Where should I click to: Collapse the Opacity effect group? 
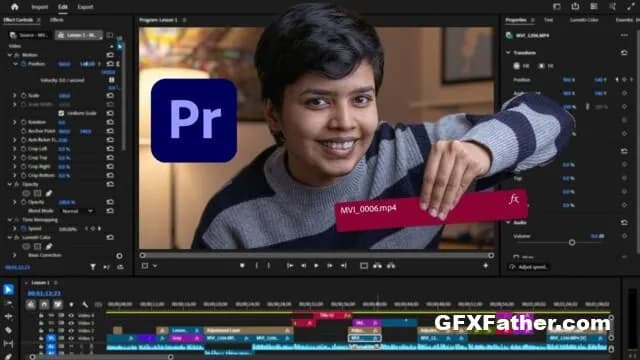point(10,184)
